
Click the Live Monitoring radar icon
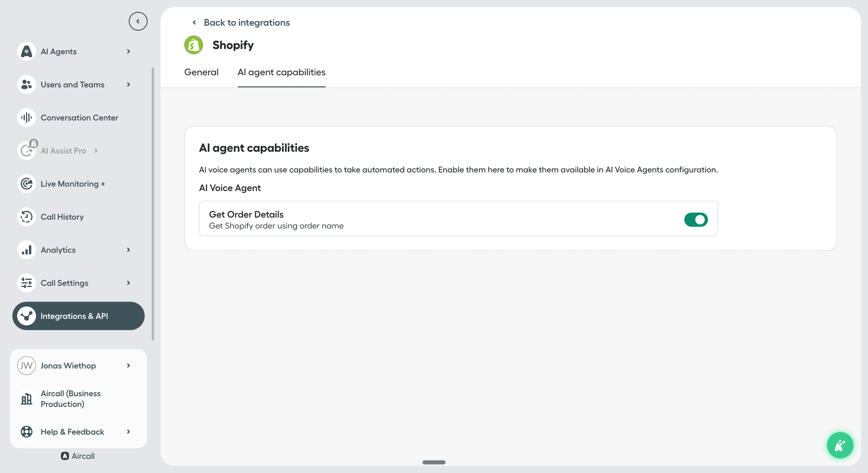26,184
